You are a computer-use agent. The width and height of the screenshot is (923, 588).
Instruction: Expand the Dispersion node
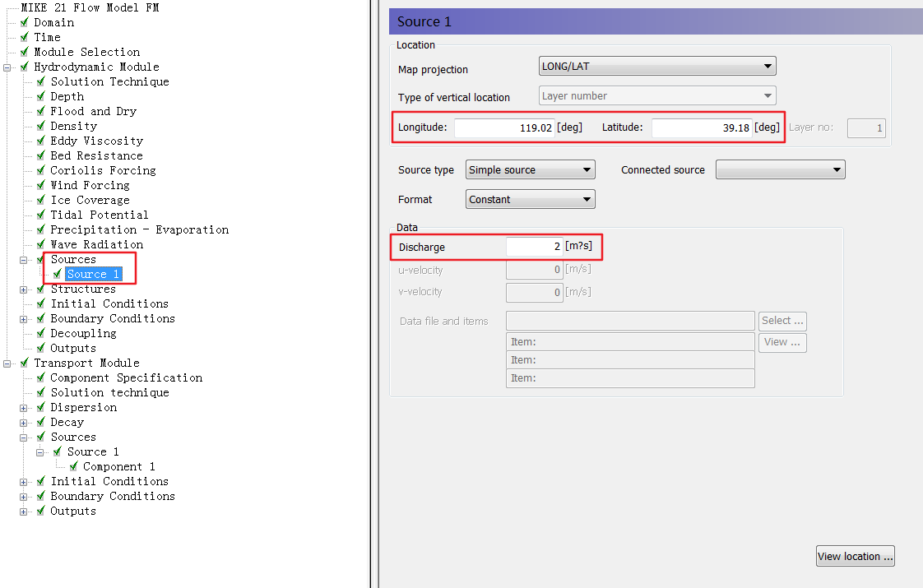[24, 408]
